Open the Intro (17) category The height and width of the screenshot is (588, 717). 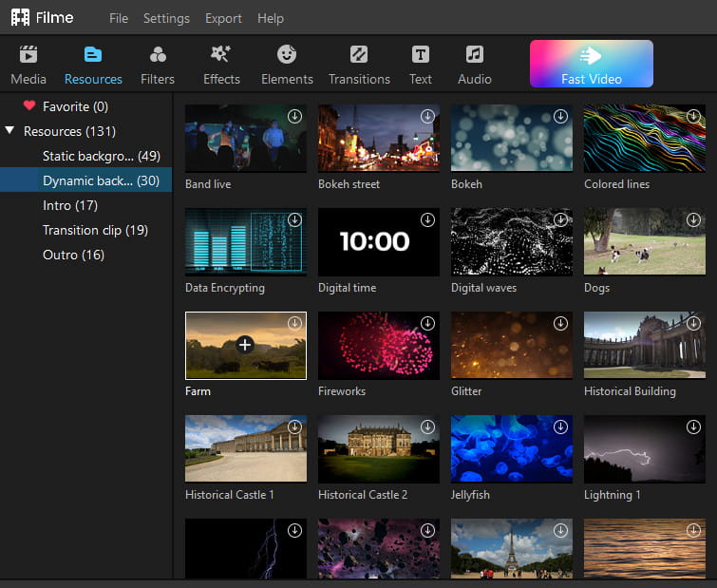(70, 205)
